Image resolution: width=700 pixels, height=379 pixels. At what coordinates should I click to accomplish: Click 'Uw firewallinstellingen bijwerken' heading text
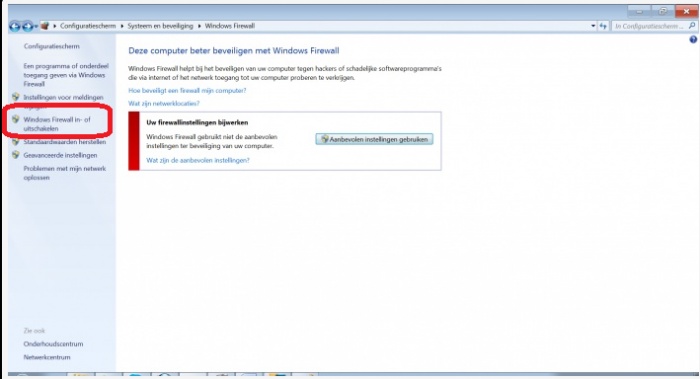(x=197, y=122)
